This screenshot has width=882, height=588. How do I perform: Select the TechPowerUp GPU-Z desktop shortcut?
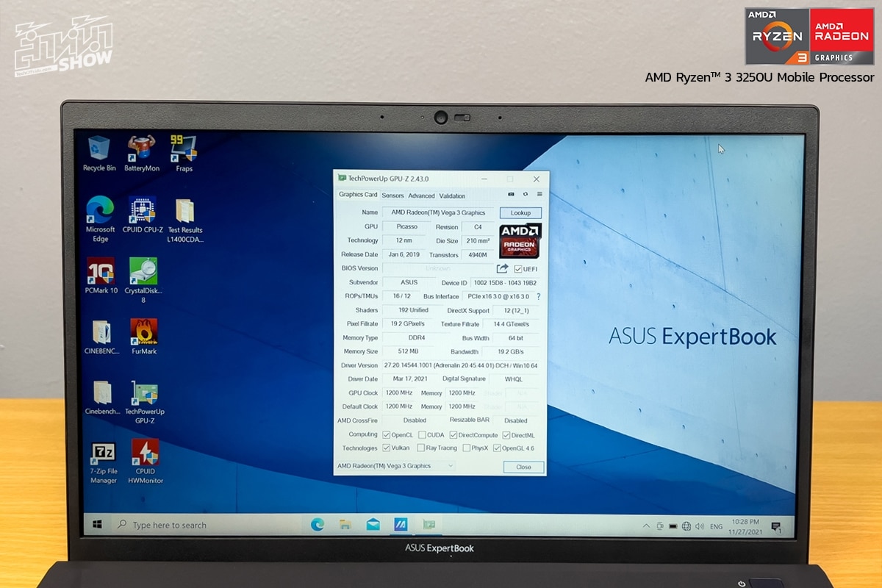coord(143,402)
